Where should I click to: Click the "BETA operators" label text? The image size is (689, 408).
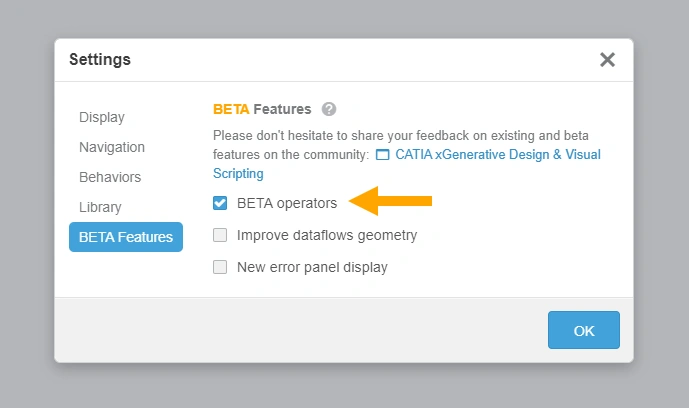(x=287, y=203)
